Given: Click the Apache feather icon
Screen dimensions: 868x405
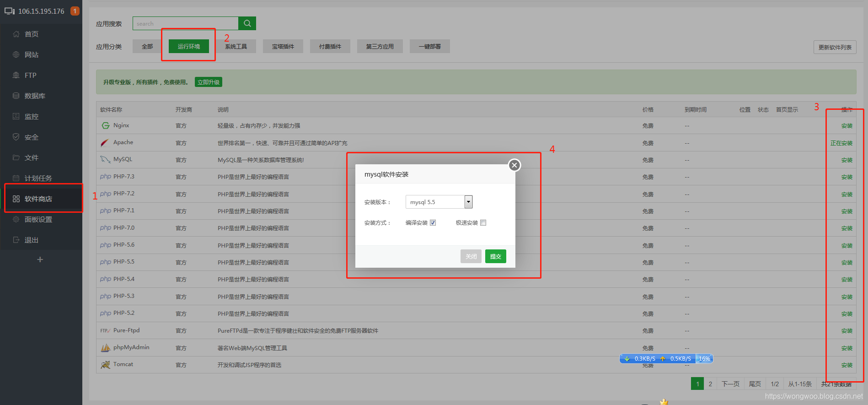Looking at the screenshot, I should pyautogui.click(x=105, y=143).
